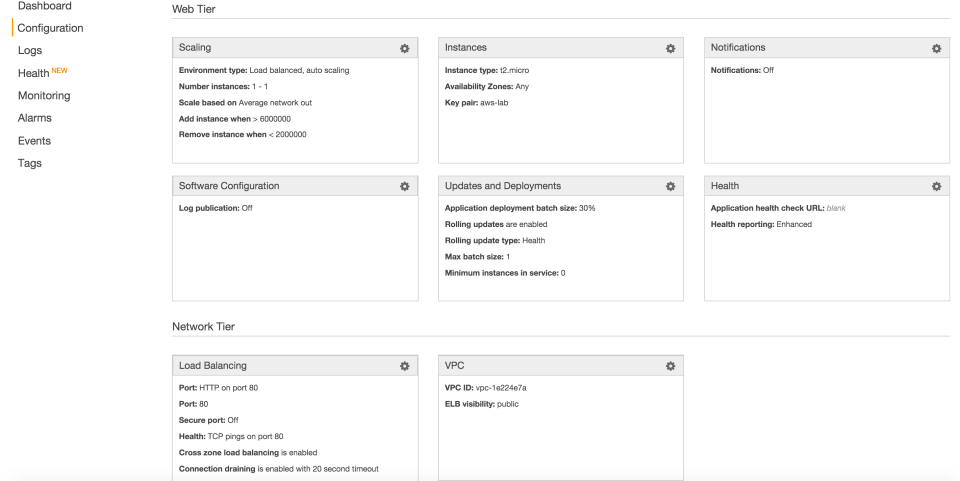Click Updates and Deployments gear icon
The height and width of the screenshot is (481, 960).
(x=670, y=186)
